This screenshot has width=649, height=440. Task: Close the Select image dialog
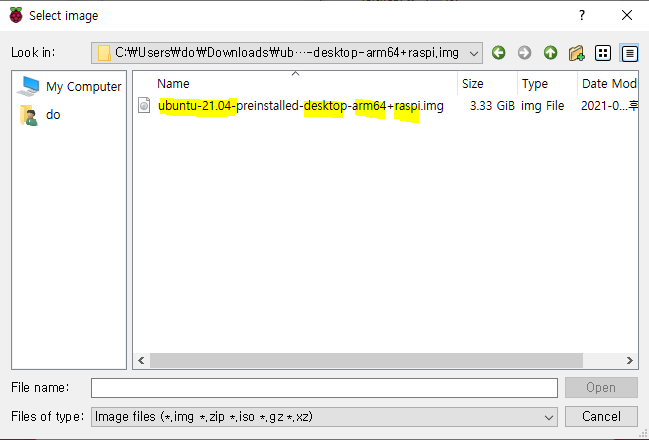[627, 15]
